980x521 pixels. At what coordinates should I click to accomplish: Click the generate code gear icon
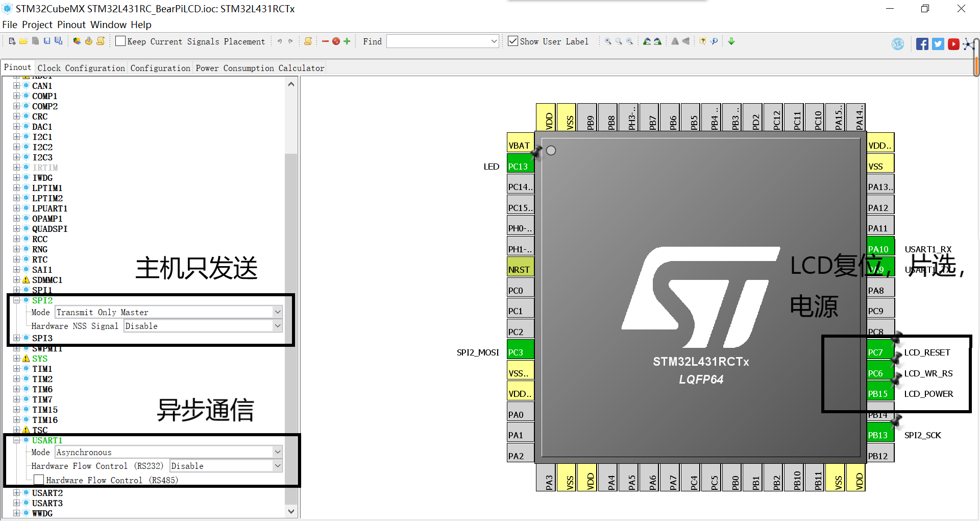point(88,41)
